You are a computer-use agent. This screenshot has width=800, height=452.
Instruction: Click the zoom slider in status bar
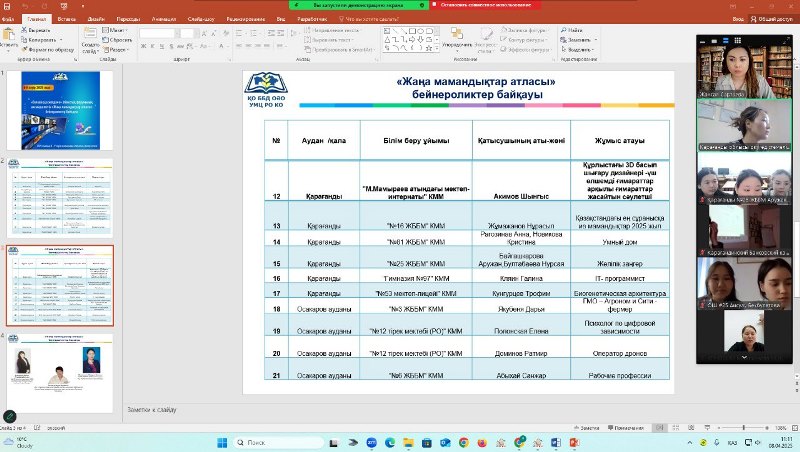[745, 426]
